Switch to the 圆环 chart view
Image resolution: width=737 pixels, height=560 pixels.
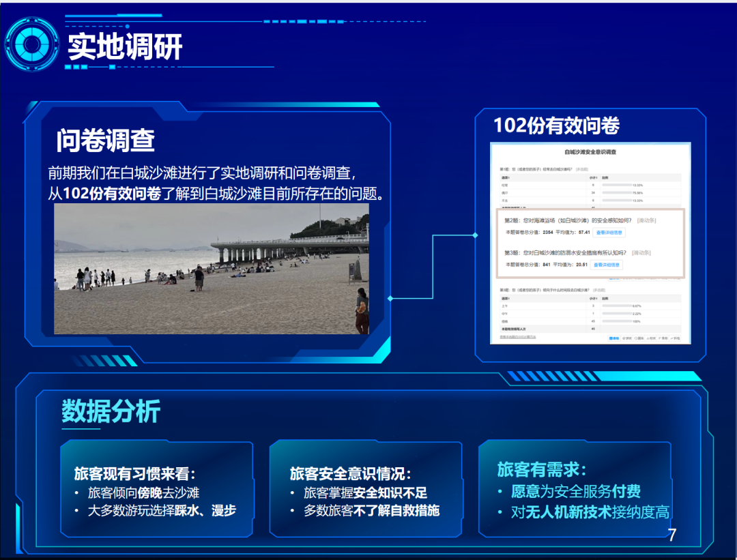click(x=639, y=338)
